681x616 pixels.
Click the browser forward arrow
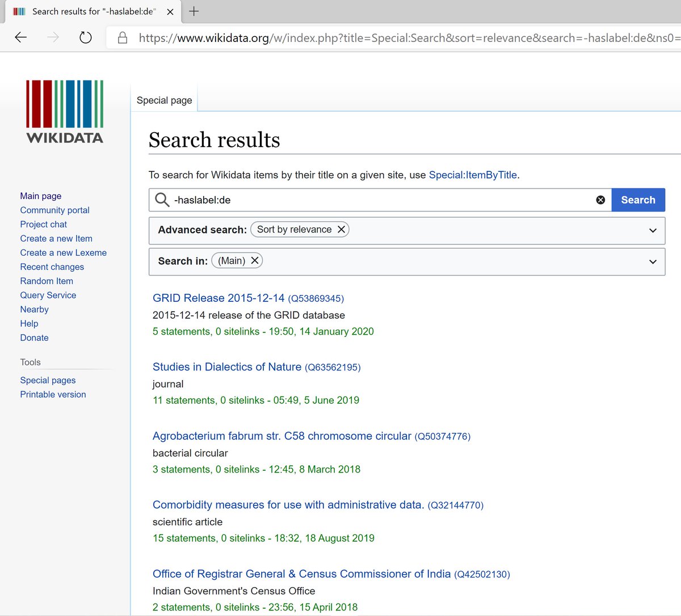(x=53, y=37)
